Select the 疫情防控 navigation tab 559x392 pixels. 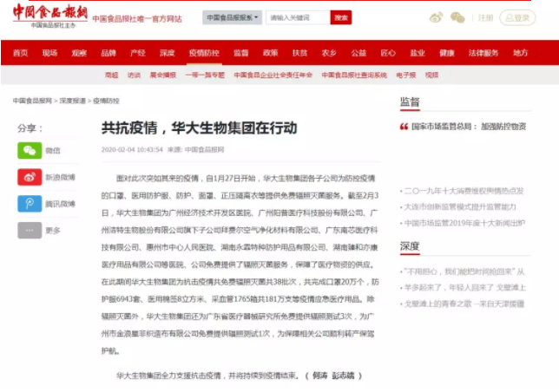tap(204, 53)
